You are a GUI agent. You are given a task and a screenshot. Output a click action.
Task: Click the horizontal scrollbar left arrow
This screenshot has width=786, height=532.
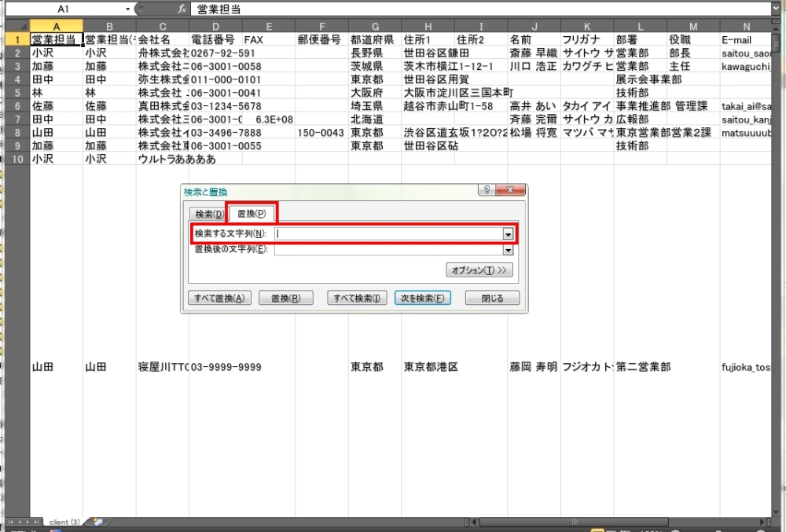pyautogui.click(x=476, y=522)
